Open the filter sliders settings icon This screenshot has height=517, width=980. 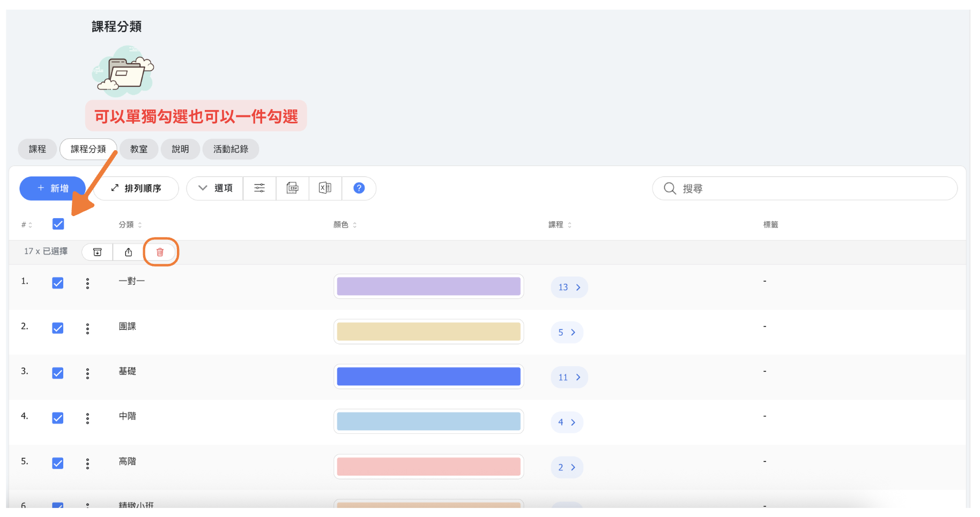259,188
